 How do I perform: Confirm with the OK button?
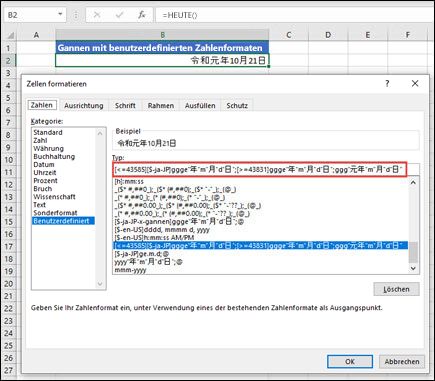pos(350,362)
